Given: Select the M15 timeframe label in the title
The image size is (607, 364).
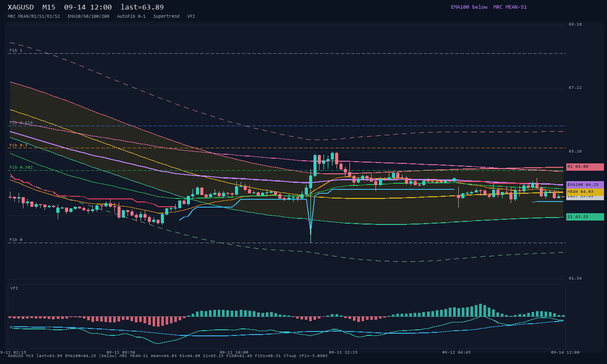Looking at the screenshot, I should coord(49,7).
